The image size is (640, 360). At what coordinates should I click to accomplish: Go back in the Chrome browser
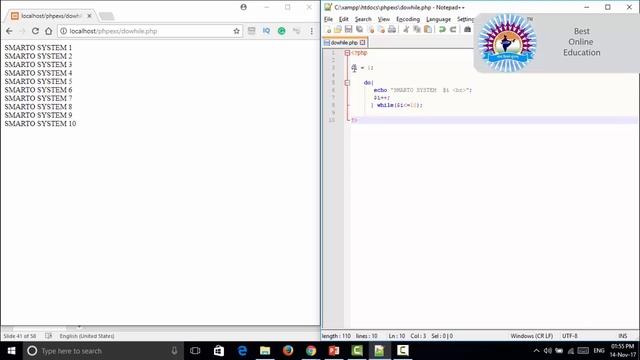click(9, 31)
